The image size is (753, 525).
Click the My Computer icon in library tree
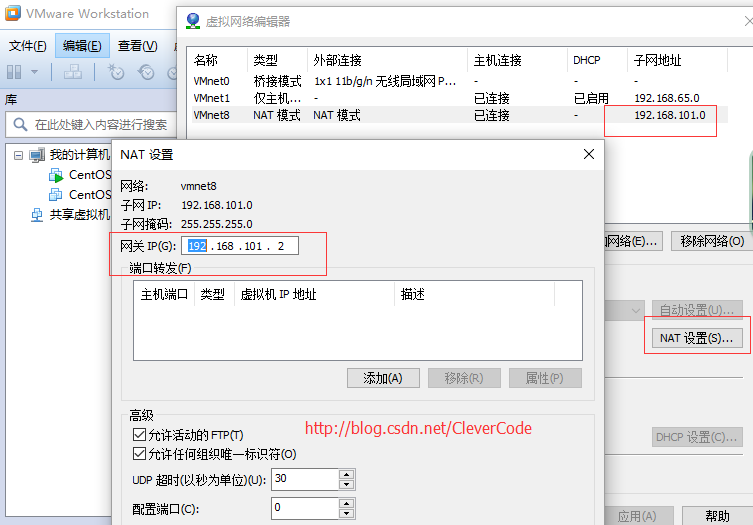tap(37, 155)
